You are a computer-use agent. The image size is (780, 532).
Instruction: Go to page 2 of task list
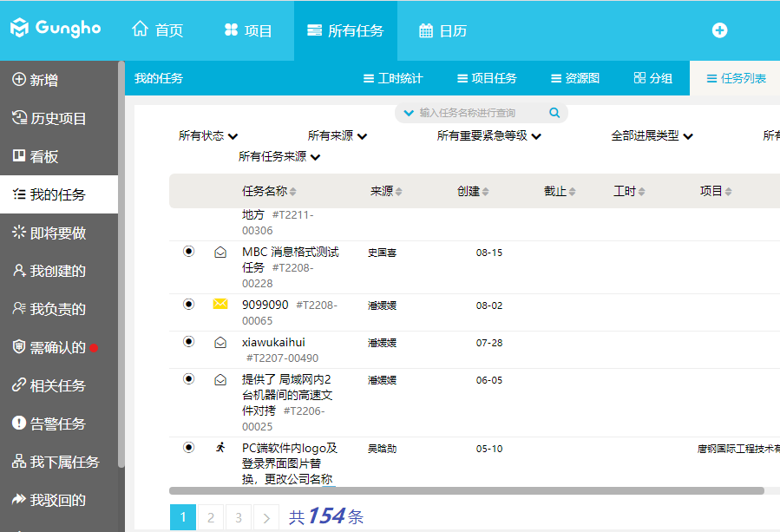(x=210, y=518)
